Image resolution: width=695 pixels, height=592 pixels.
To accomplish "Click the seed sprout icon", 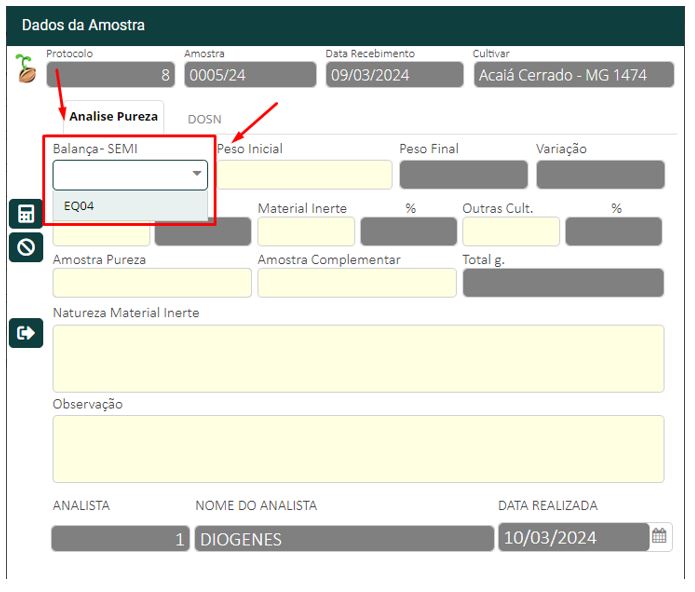I will point(24,68).
